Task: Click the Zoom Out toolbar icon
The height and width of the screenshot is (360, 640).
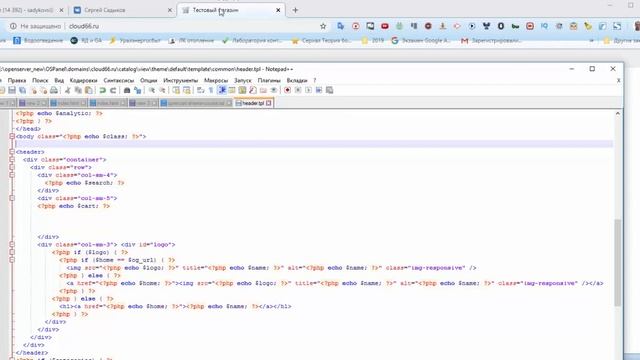Action: point(162,90)
